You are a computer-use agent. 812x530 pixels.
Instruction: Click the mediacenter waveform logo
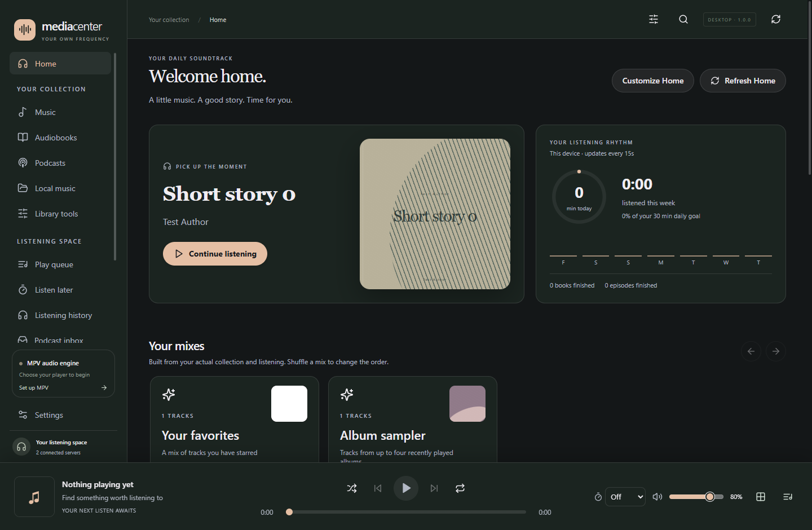pos(25,30)
